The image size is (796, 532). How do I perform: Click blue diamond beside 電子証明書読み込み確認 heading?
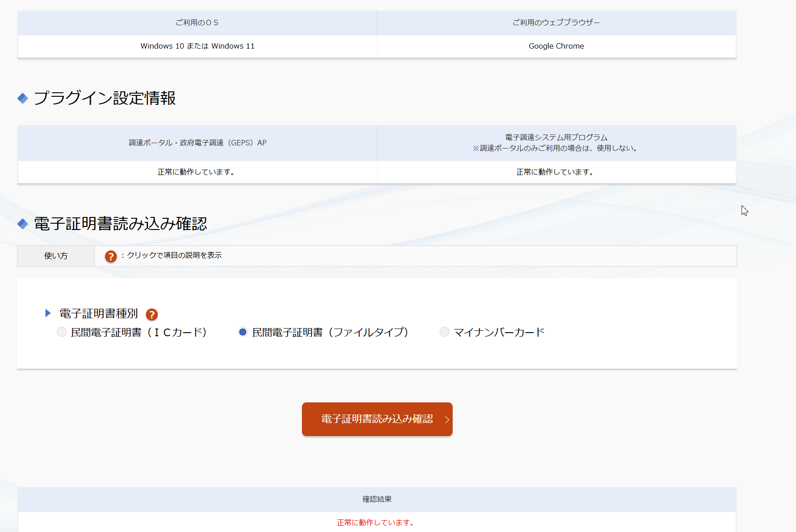click(x=22, y=224)
